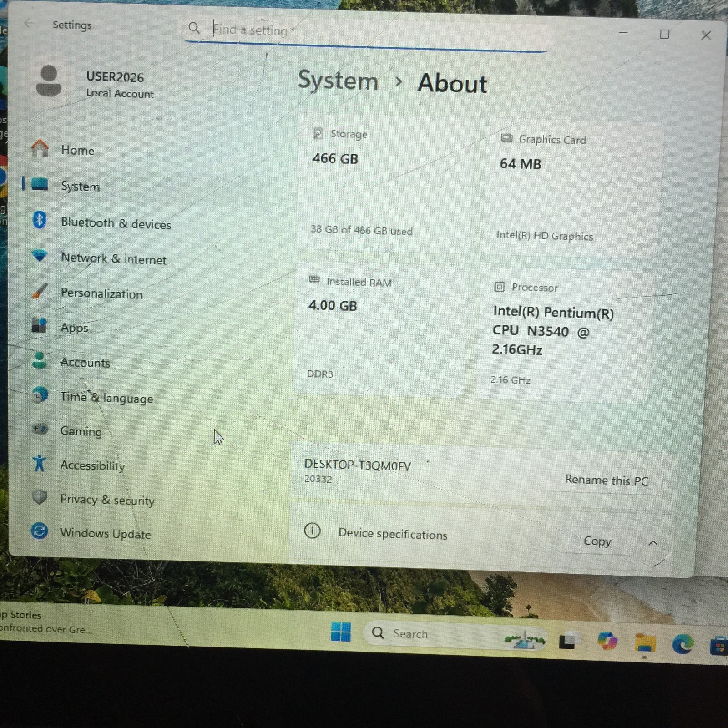Open Microsoft Store from the taskbar
The image size is (728, 728).
point(719,646)
